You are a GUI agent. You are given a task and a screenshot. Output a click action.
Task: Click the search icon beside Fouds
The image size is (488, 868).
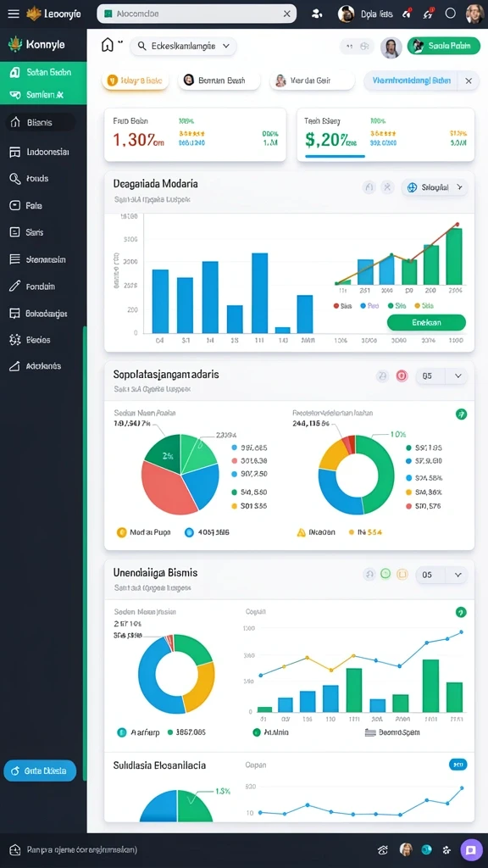point(15,178)
